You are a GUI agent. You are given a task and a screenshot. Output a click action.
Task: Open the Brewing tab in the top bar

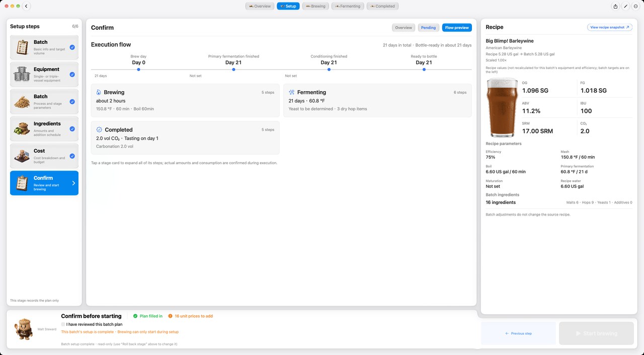coord(315,6)
